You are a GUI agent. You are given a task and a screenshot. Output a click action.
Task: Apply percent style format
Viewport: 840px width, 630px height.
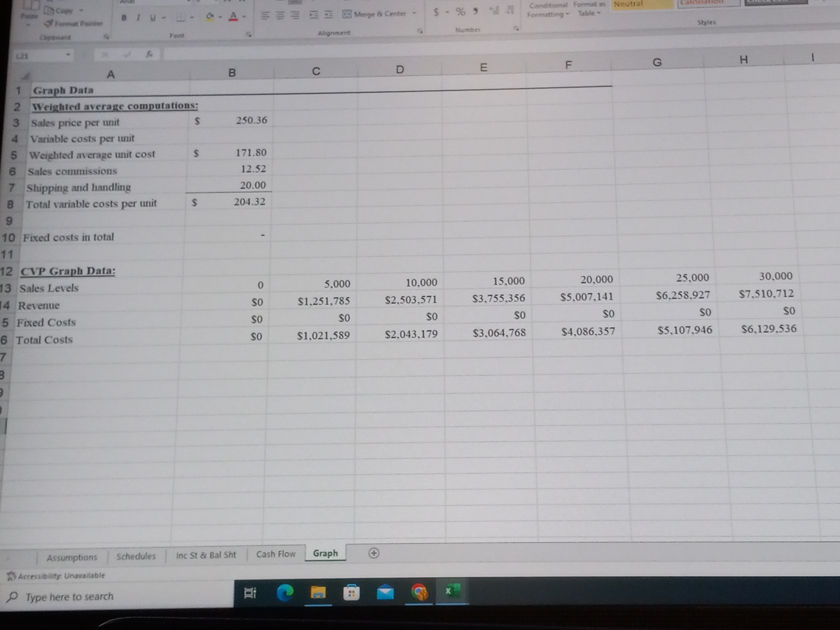[x=460, y=12]
